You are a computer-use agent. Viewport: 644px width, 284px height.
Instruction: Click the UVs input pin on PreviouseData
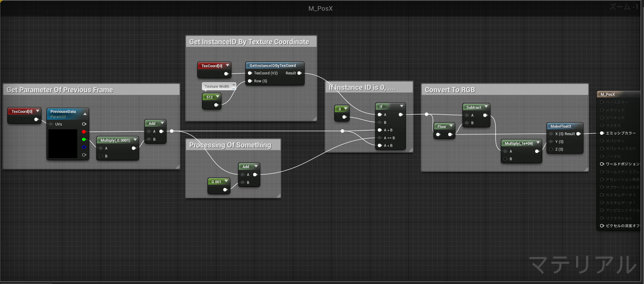[51, 124]
